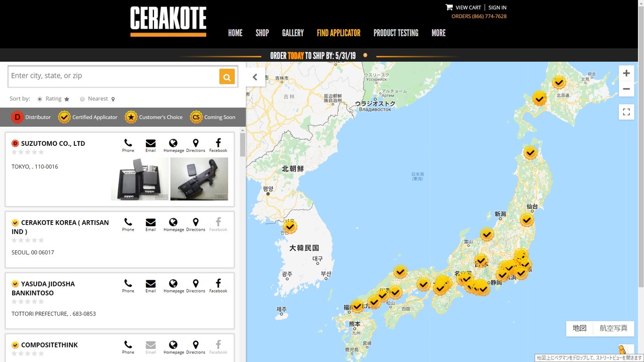Zoom out on the map

pyautogui.click(x=626, y=89)
